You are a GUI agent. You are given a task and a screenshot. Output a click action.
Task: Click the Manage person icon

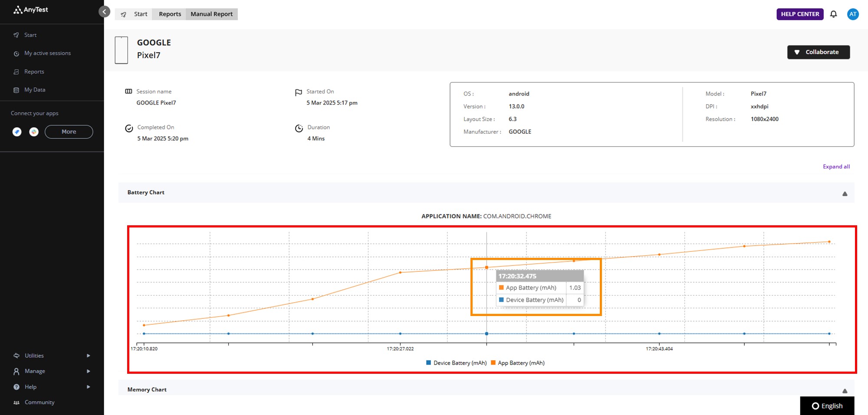[x=16, y=371]
